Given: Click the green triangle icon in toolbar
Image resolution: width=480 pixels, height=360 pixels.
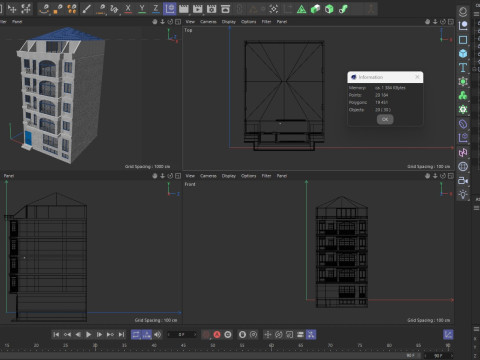Looking at the screenshot, I should 301,9.
